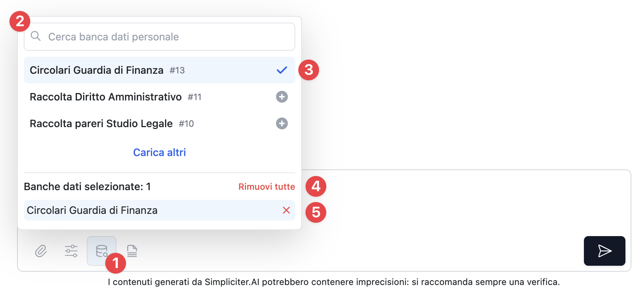Add Raccolta Diritto Amministrativo with plus icon
Viewport: 644px width, 298px height.
coord(282,97)
